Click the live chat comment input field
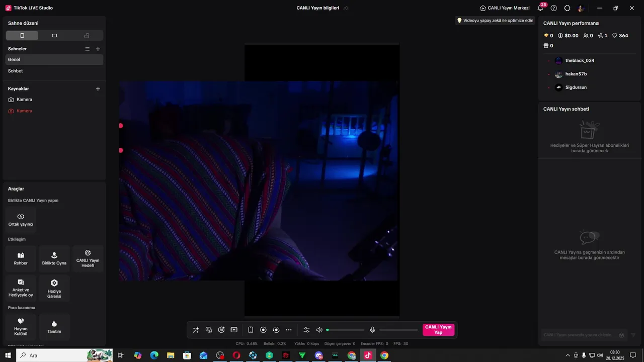This screenshot has height=362, width=644. (580, 335)
